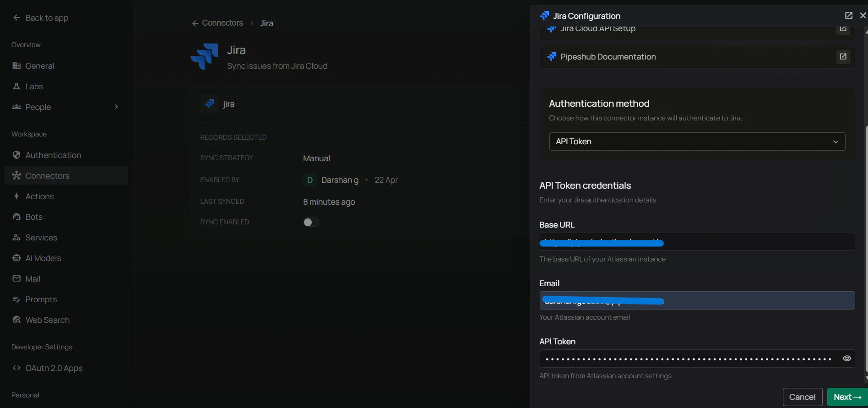This screenshot has height=408, width=868.
Task: Open Pipeshub Documentation external link icon
Action: (843, 57)
